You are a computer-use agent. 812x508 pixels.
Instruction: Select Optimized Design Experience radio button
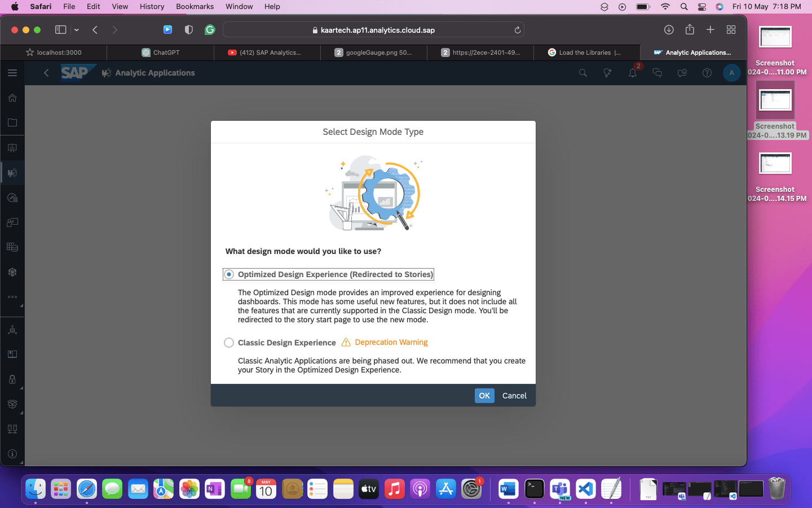(x=229, y=274)
